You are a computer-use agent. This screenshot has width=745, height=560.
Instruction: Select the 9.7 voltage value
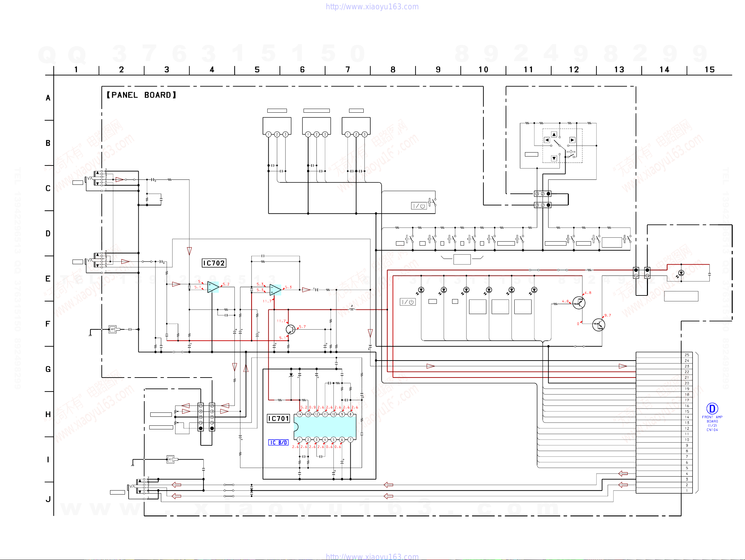click(608, 315)
